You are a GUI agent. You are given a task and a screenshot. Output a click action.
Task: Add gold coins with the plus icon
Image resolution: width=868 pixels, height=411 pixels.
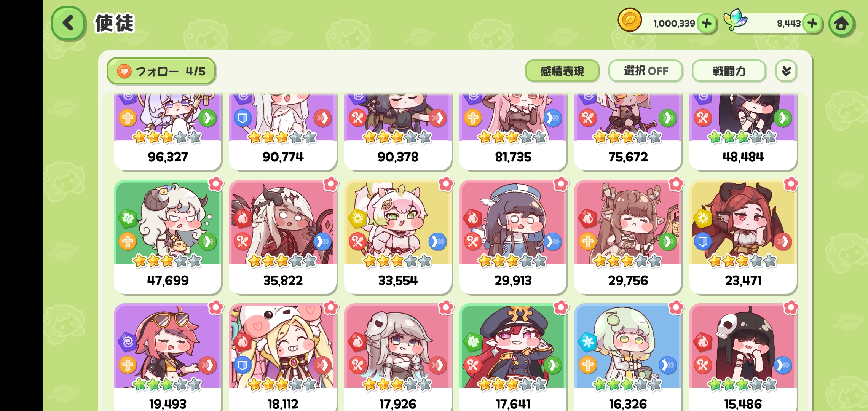(x=707, y=24)
